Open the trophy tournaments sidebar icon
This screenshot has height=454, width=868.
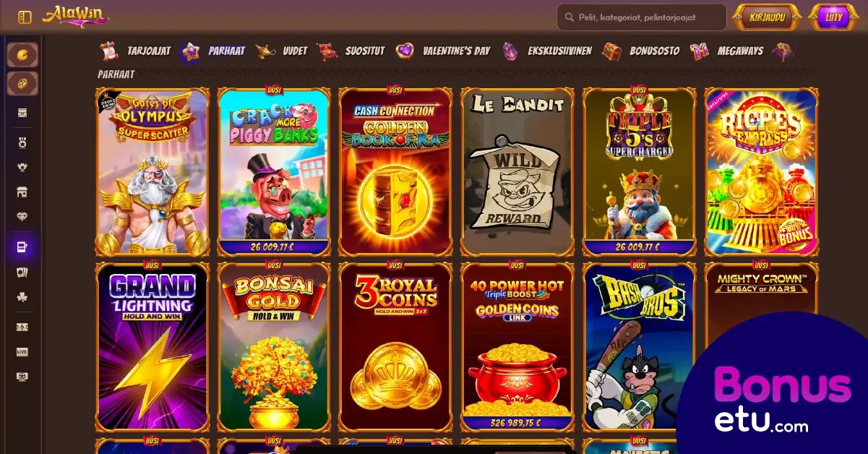click(x=22, y=167)
